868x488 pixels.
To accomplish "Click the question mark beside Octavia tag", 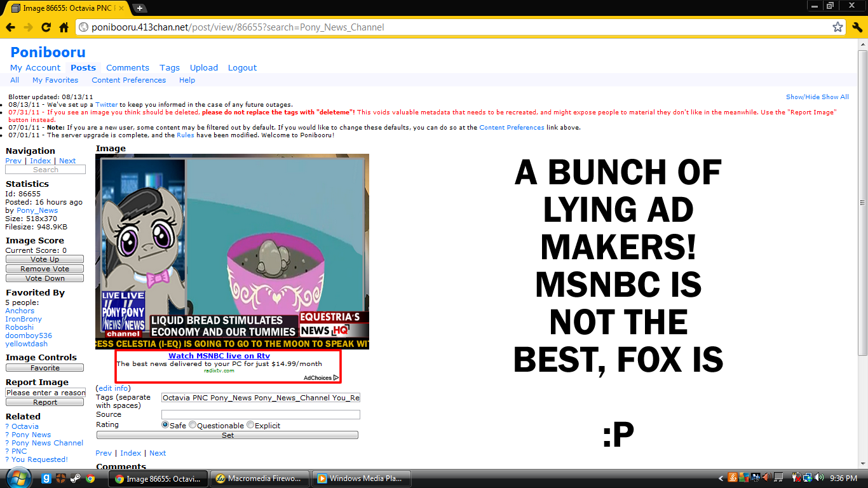I will coord(7,426).
